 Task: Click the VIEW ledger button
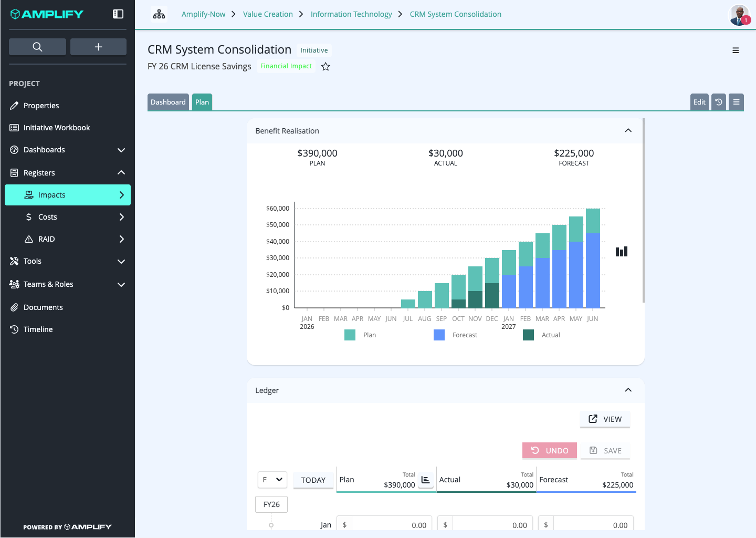(605, 419)
